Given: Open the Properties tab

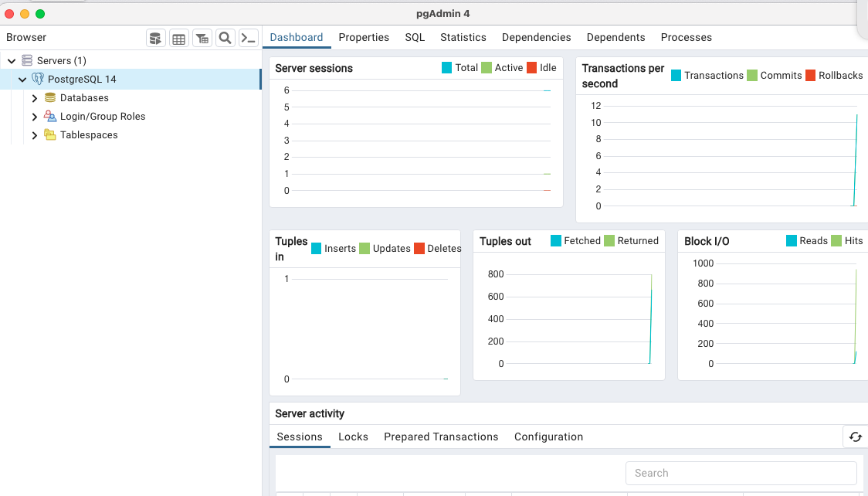Looking at the screenshot, I should point(364,37).
